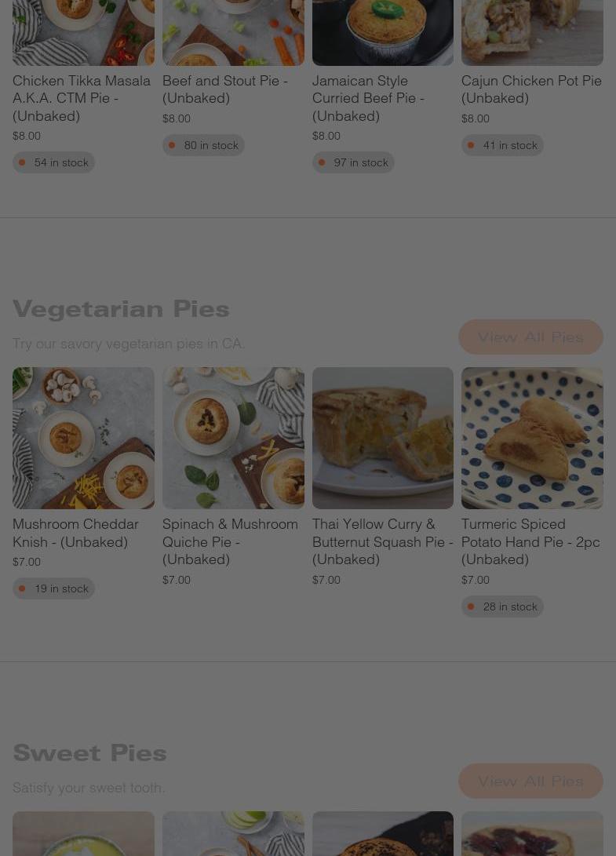Click the Jamaican Style Curried Beef Pie photo
This screenshot has height=856, width=616.
point(383,31)
